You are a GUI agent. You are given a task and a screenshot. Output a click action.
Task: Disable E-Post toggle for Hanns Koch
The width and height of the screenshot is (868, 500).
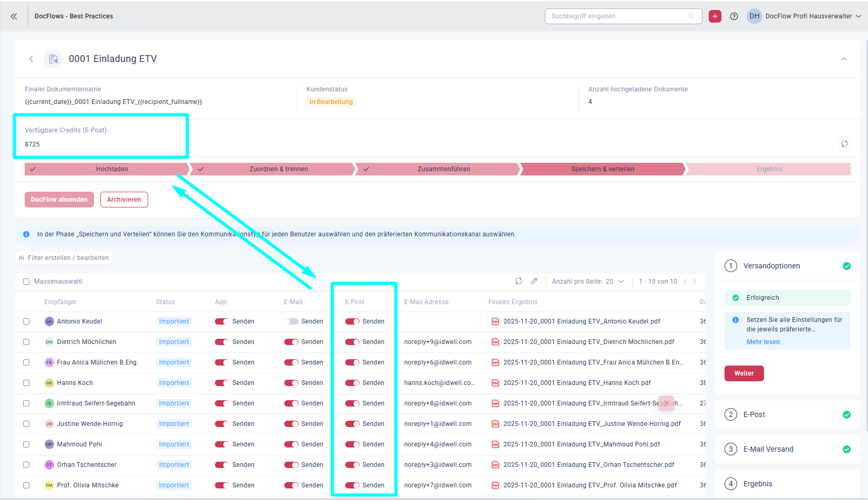pyautogui.click(x=352, y=383)
